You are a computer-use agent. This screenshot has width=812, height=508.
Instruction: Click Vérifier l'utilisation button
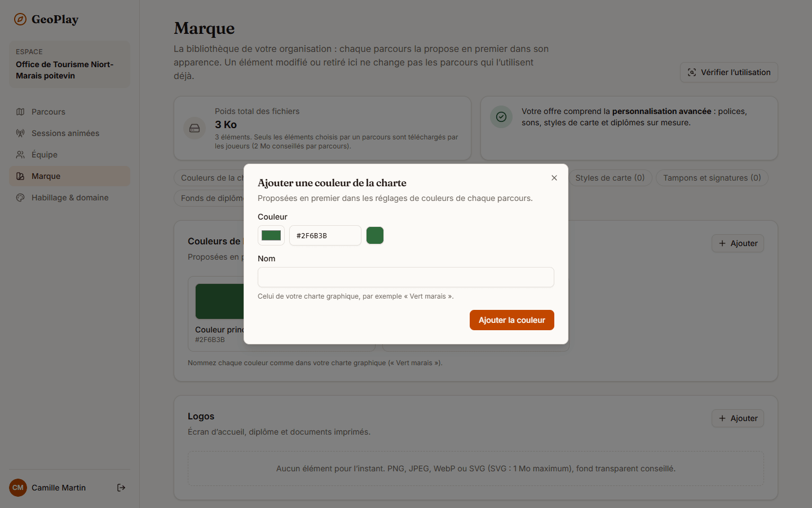729,72
